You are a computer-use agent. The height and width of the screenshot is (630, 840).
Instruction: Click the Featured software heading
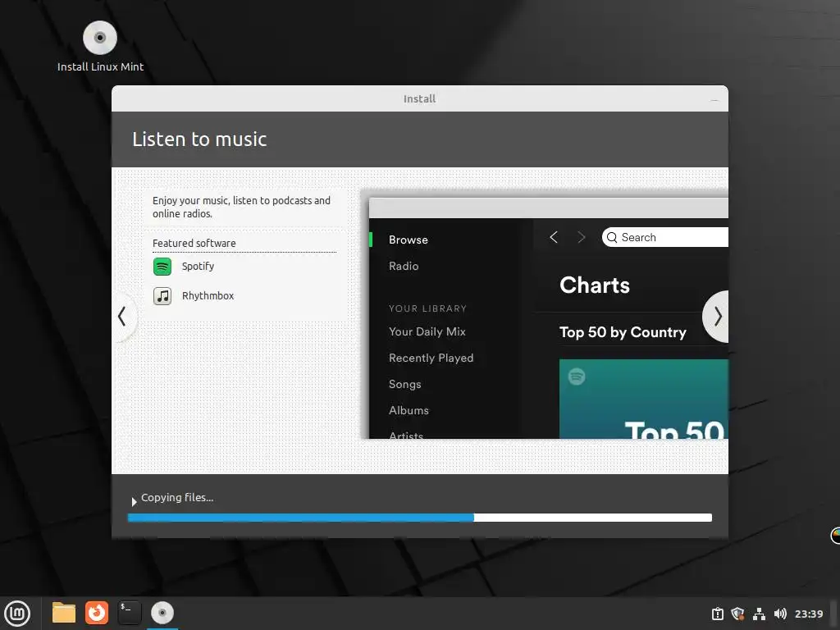tap(194, 243)
